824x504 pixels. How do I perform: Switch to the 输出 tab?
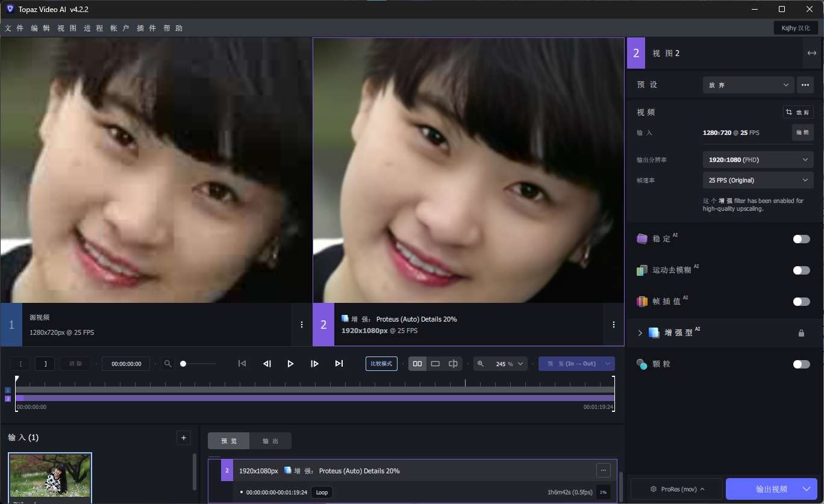[270, 441]
